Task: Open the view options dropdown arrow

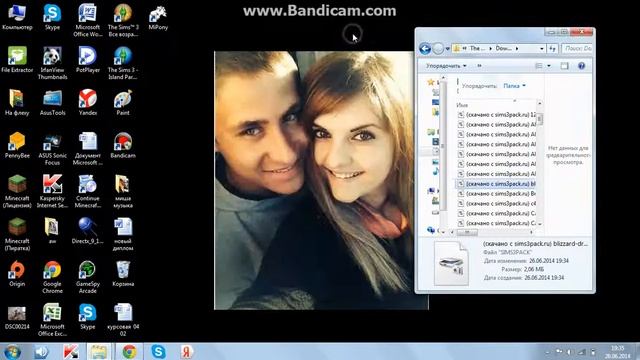Action: click(x=549, y=66)
